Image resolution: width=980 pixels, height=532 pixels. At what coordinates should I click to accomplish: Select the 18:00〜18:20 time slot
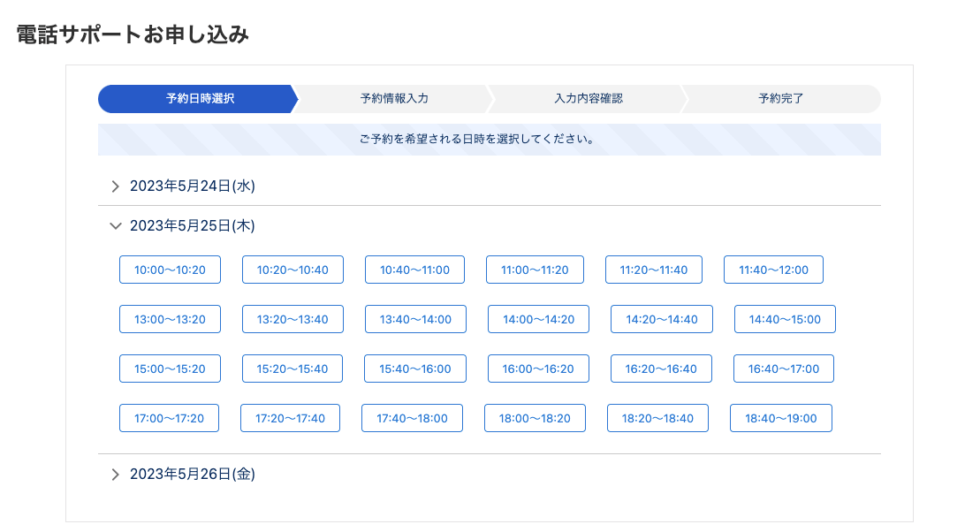click(x=535, y=418)
